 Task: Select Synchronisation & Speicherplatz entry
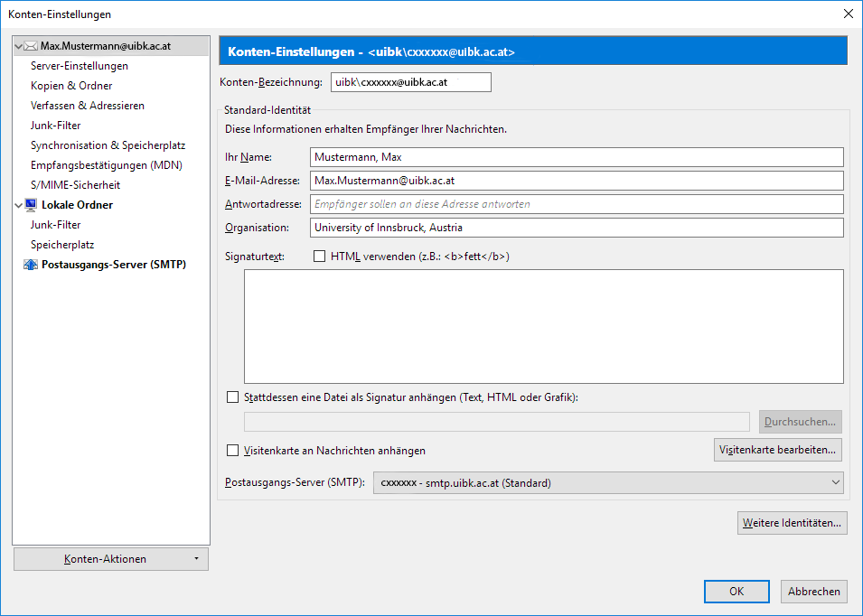coord(108,145)
